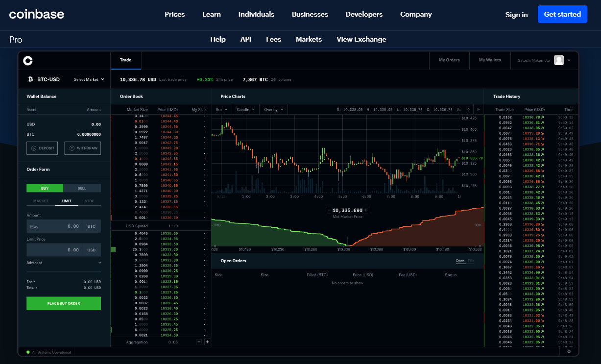Click the Bitcoin icon beside BTC-USD
The height and width of the screenshot is (364, 601).
(30, 79)
